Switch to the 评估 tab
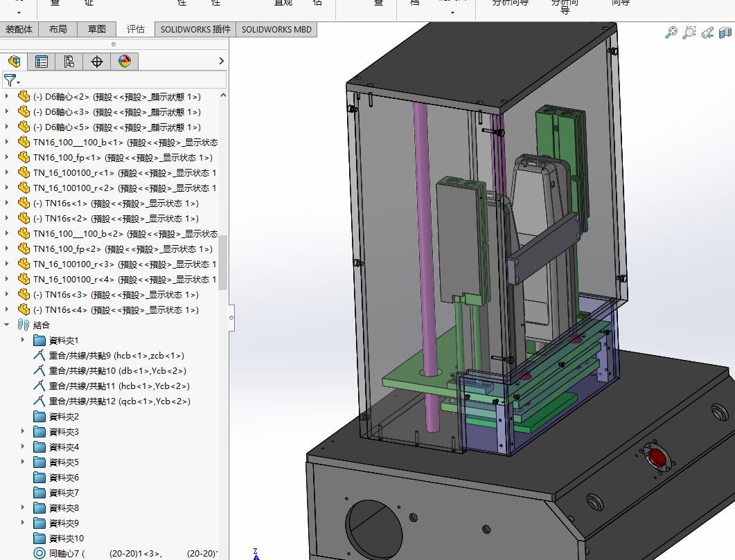The width and height of the screenshot is (735, 560). tap(136, 29)
